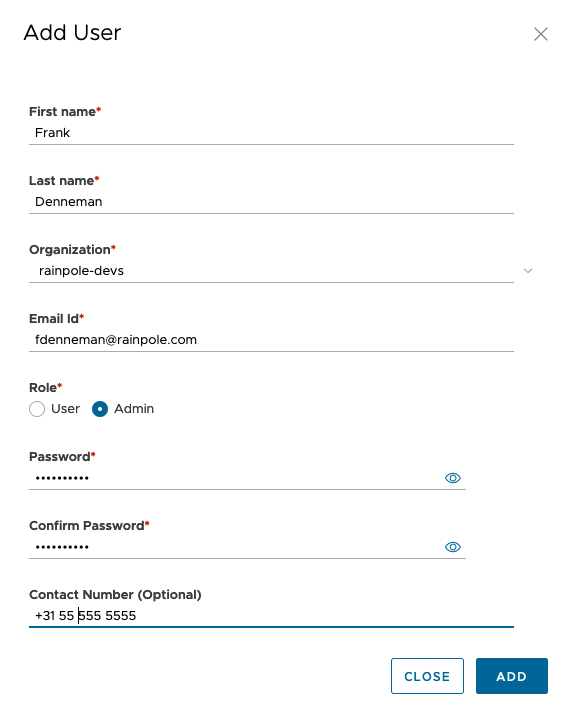Expand the Organization dropdown chevron
This screenshot has height=714, width=569.
click(528, 271)
